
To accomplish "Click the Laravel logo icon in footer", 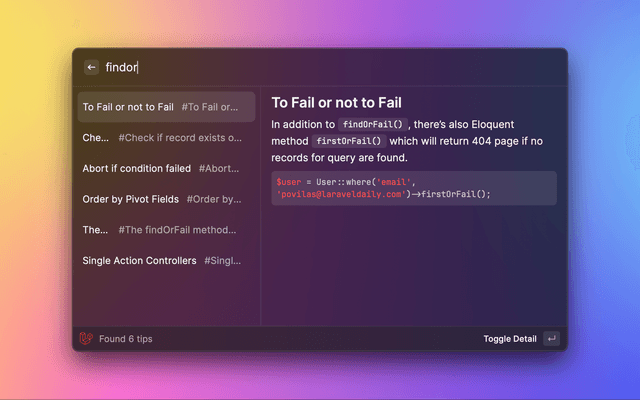I will (x=86, y=338).
